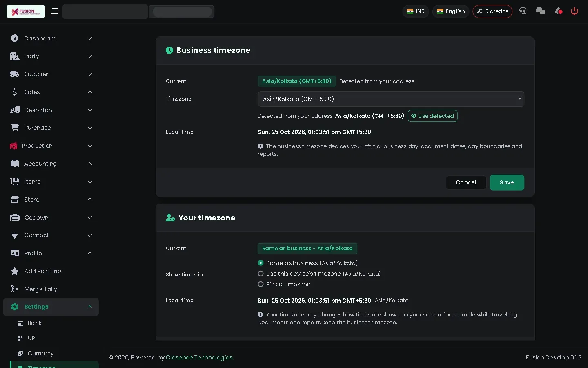588x368 pixels.
Task: Click the red power logout icon
Action: click(575, 11)
